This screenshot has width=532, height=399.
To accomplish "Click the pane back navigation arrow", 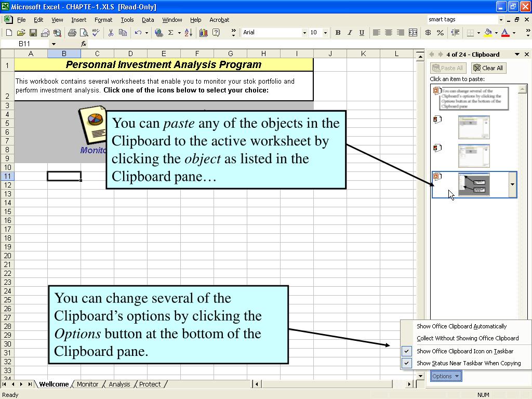I will (432, 54).
